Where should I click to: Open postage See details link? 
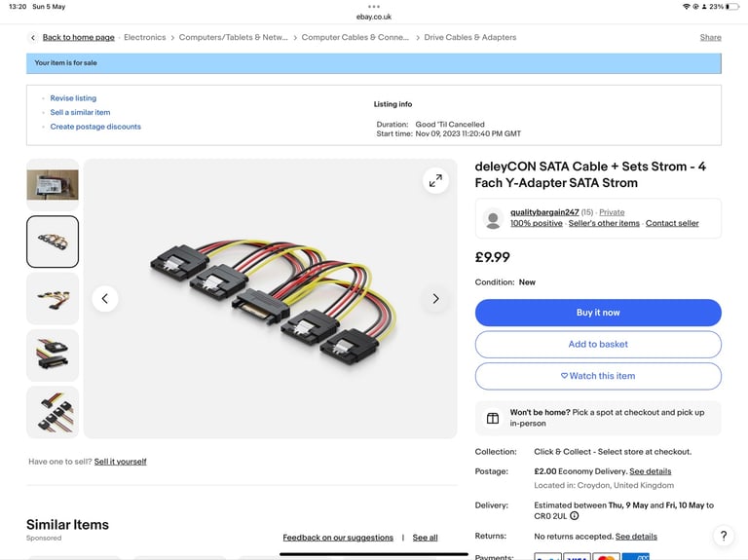651,471
